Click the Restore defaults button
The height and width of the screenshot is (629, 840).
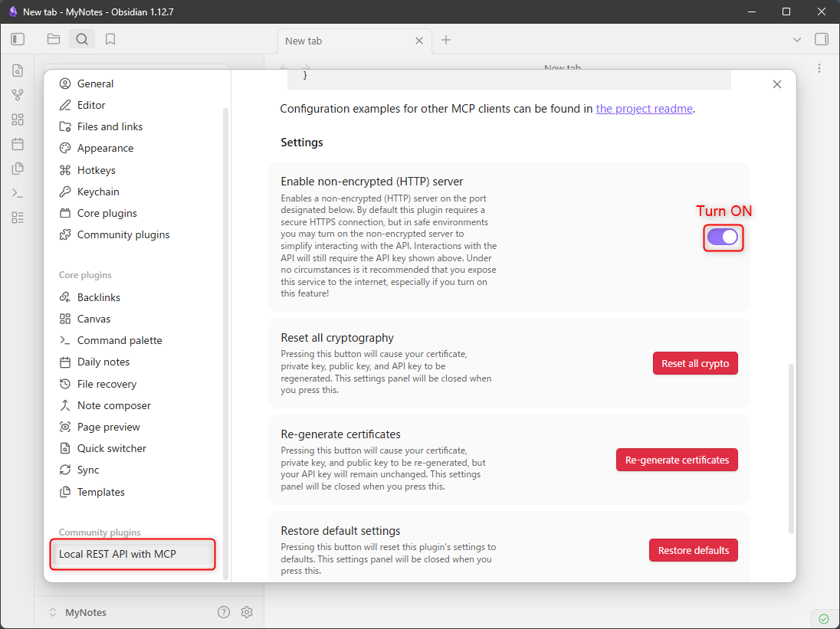coord(693,550)
